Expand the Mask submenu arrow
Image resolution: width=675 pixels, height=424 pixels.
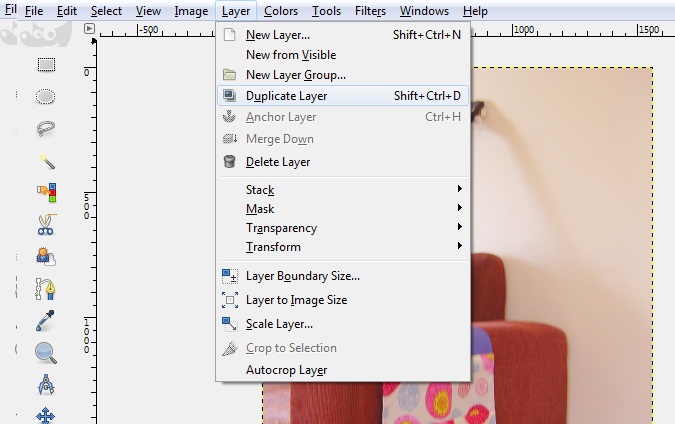coord(460,207)
